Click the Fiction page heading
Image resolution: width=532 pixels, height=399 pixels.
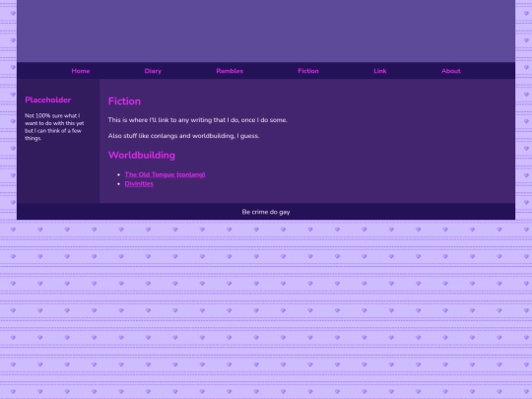[124, 101]
